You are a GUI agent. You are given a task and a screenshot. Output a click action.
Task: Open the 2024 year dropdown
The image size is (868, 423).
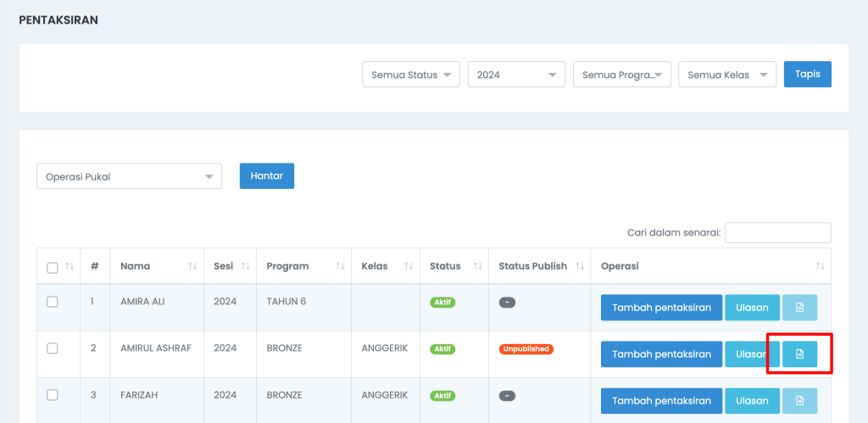click(x=516, y=75)
